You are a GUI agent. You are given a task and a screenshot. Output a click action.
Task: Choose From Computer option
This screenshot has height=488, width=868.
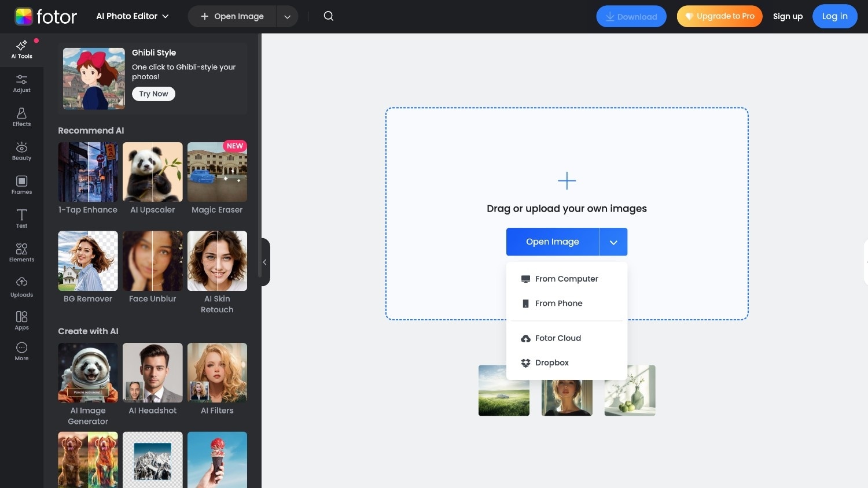[x=567, y=279]
